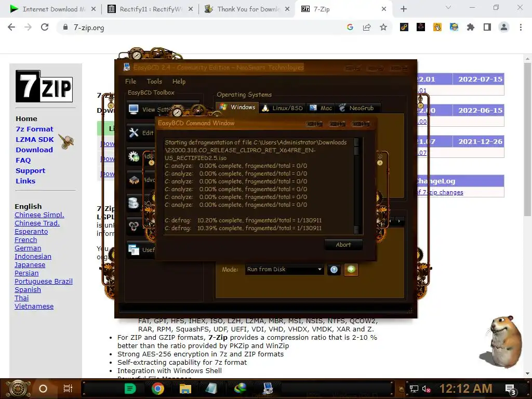Viewport: 532px width, 399px height.
Task: Open Chrome three-dot menu
Action: coord(521,27)
